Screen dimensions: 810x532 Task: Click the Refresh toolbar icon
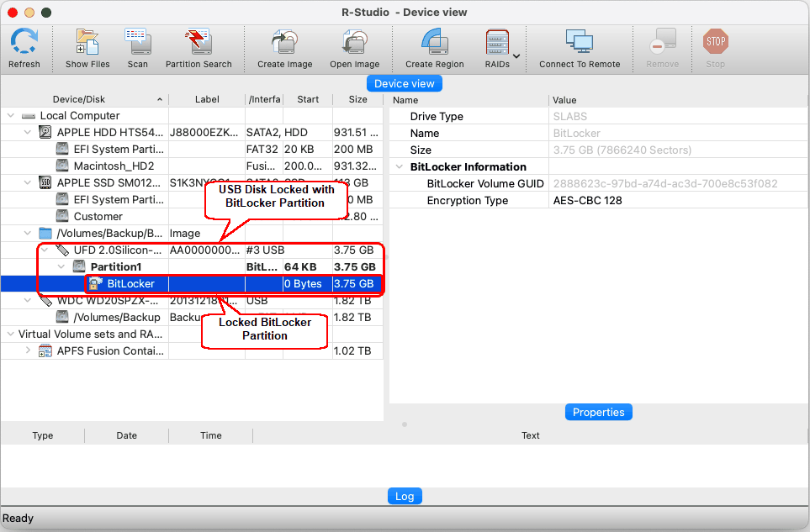pos(24,42)
